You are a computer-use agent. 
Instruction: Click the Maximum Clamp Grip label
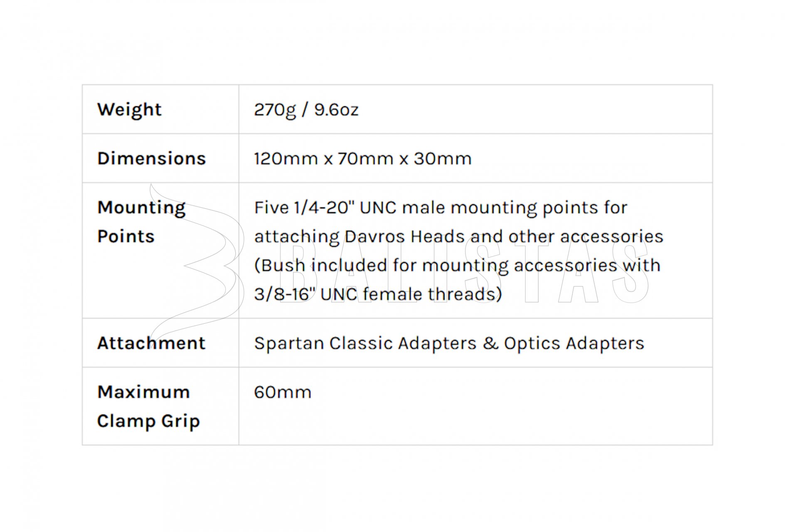148,406
